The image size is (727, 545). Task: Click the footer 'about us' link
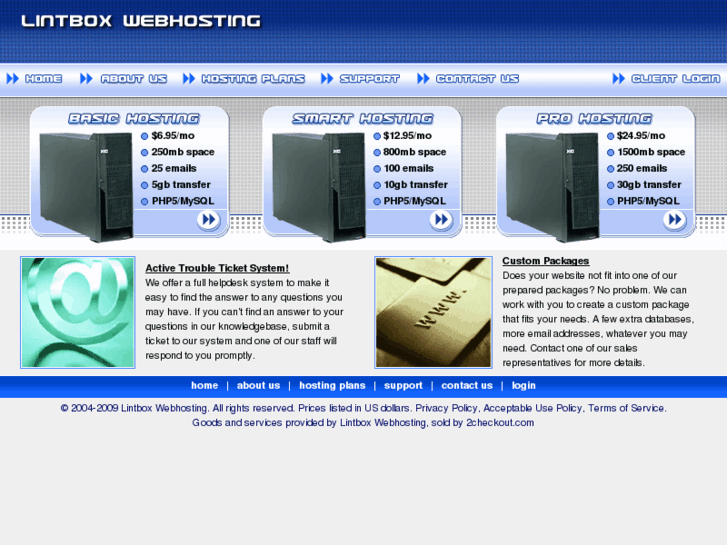258,385
